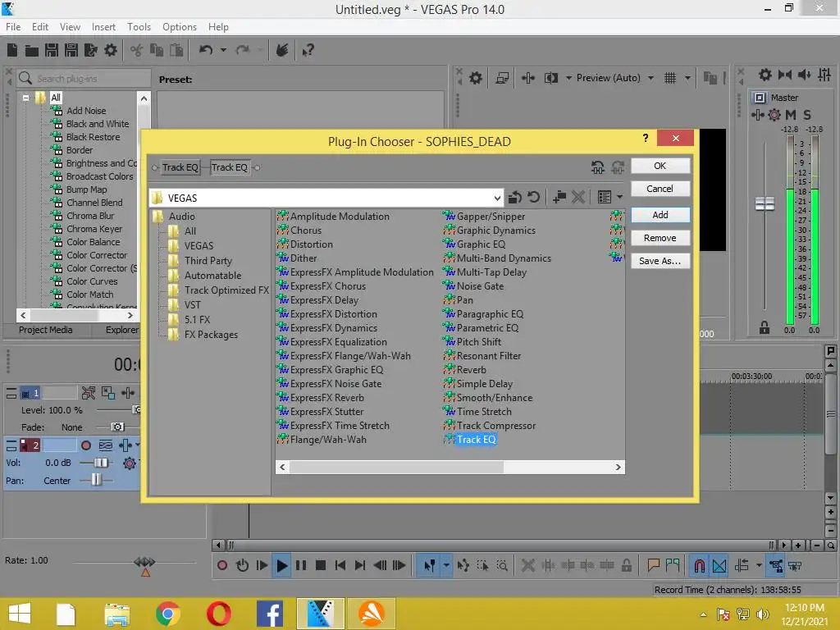Open Preview (Auto) quality dropdown

click(651, 78)
